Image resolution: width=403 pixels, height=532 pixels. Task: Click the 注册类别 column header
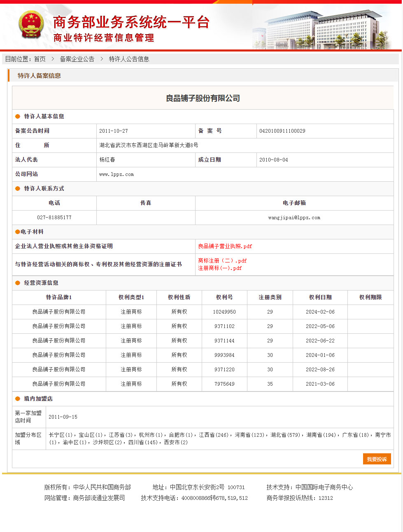pyautogui.click(x=270, y=298)
